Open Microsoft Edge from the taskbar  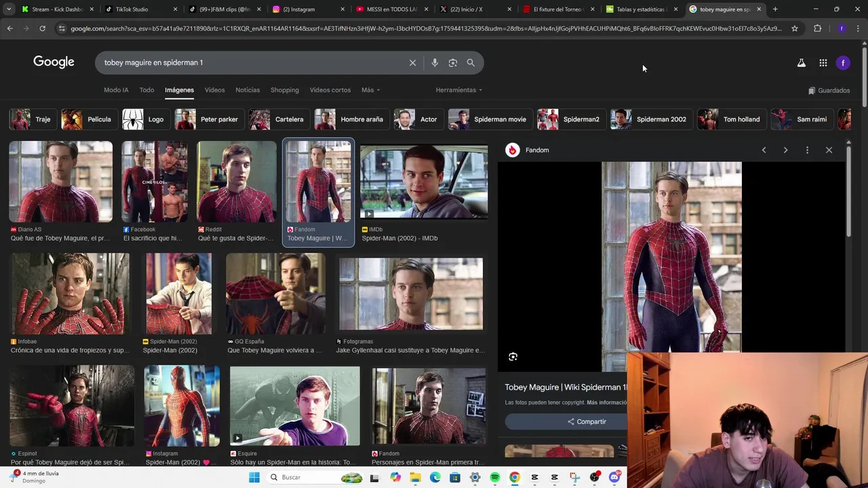coord(435,477)
